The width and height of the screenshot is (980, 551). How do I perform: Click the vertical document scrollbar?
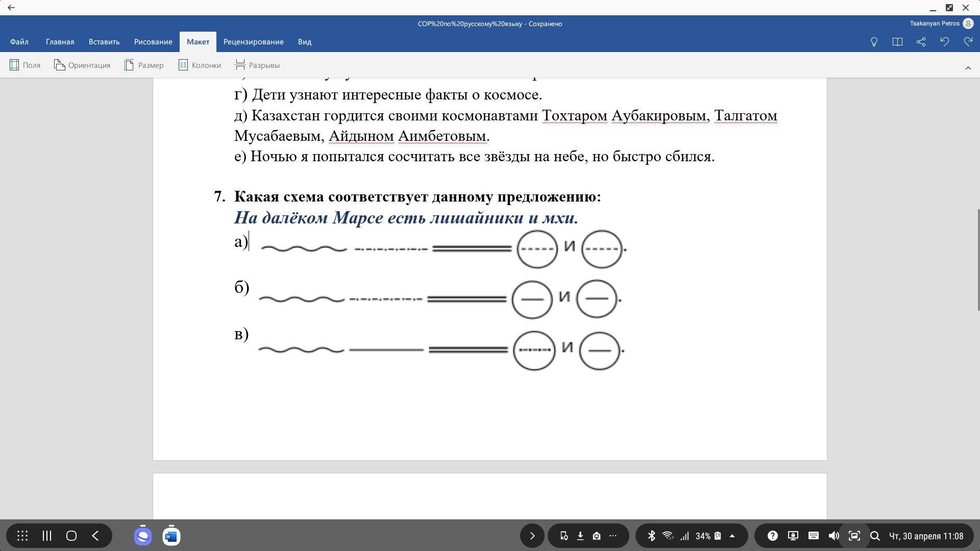pyautogui.click(x=978, y=259)
